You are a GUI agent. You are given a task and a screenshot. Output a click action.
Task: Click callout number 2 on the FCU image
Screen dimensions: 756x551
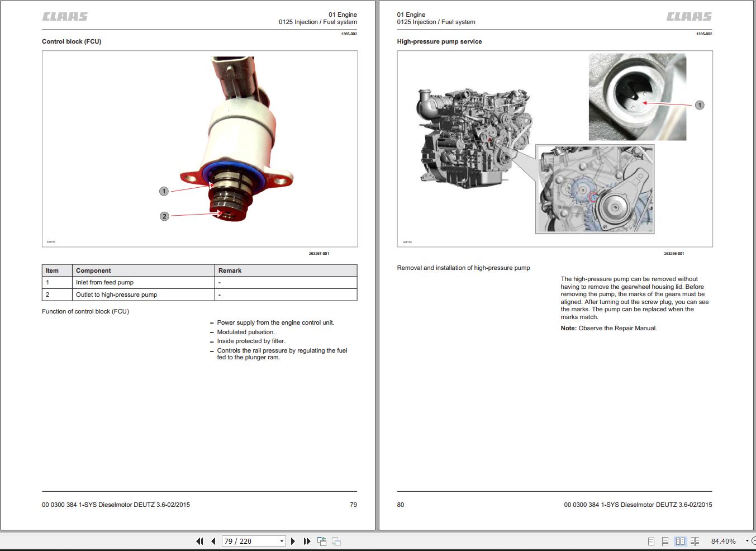pyautogui.click(x=164, y=216)
